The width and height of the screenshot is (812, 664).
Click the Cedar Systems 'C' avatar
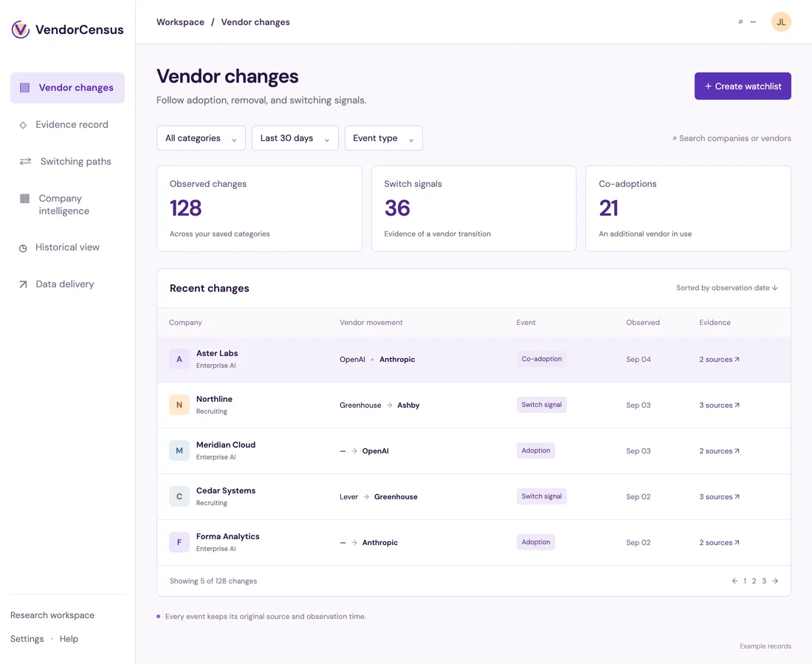(179, 496)
